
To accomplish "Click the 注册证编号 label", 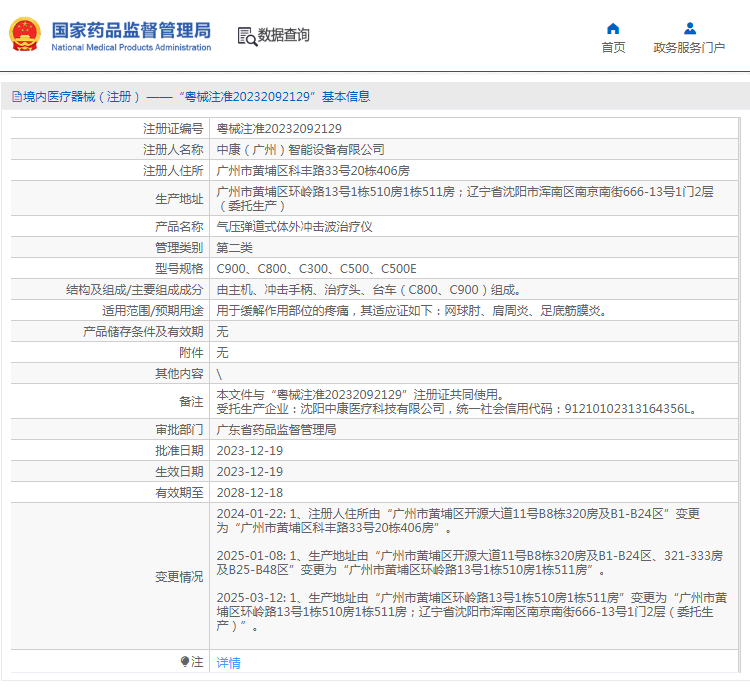I will click(x=173, y=129).
